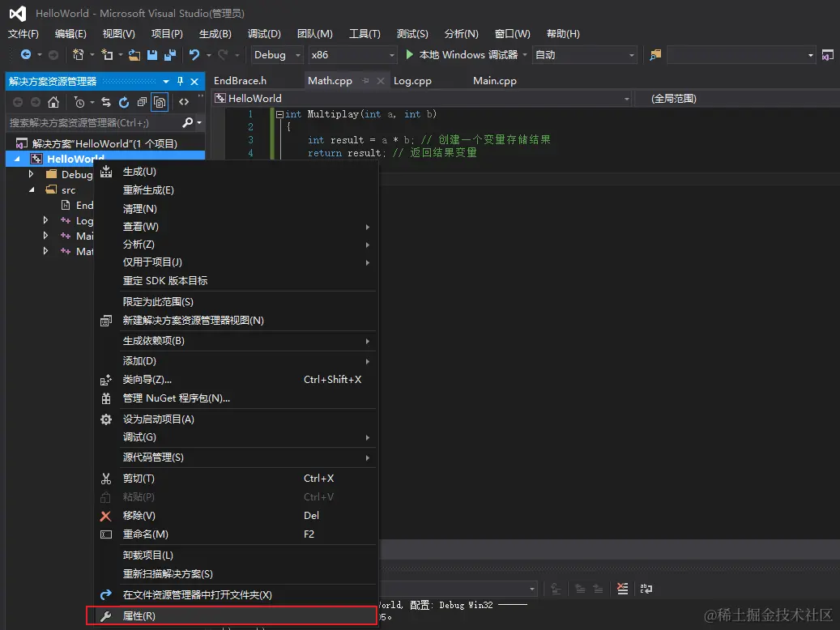
Task: Close the Math.cpp tab
Action: (381, 81)
